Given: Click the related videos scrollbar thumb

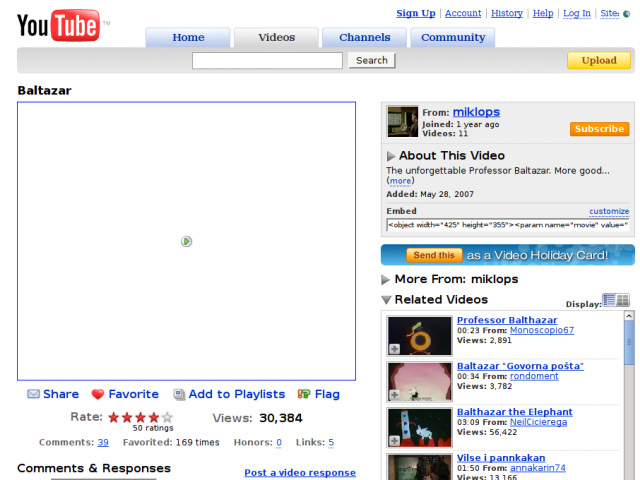Looking at the screenshot, I should pyautogui.click(x=629, y=342).
